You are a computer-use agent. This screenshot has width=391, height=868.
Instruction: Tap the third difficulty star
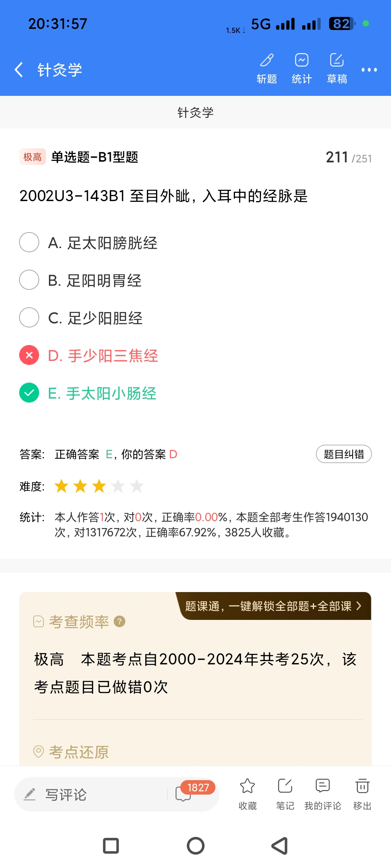coord(99,486)
